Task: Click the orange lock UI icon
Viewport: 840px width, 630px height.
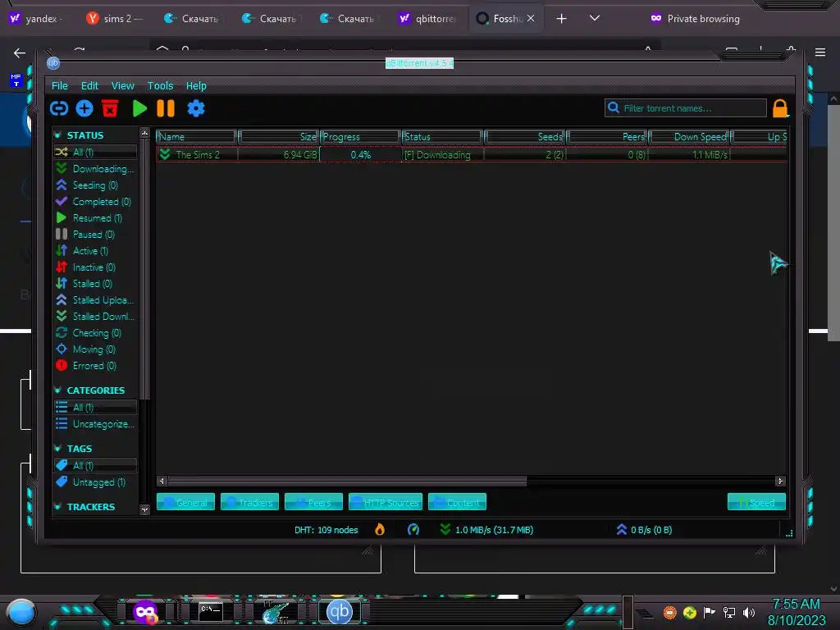Action: (780, 108)
